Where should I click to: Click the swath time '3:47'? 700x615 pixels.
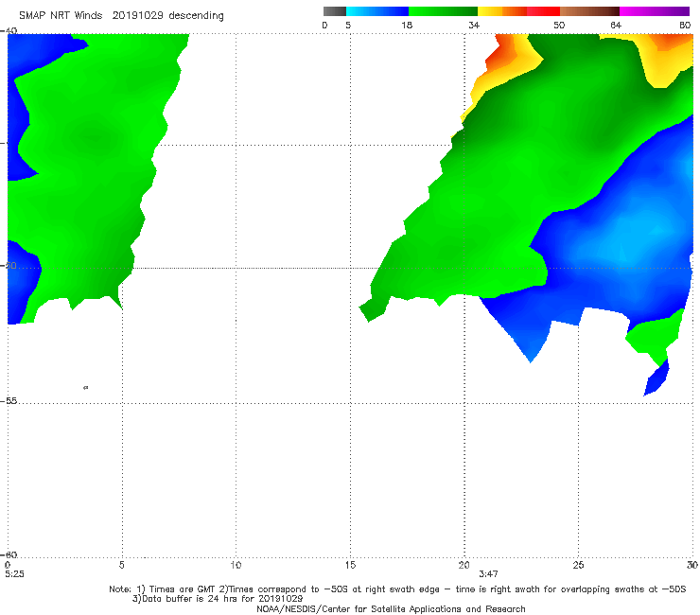click(x=488, y=574)
